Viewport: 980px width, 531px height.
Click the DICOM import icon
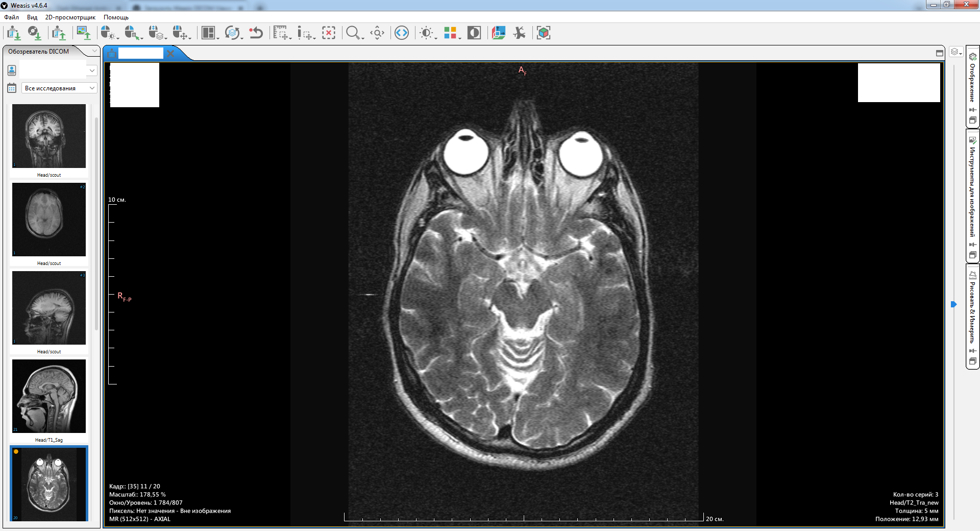pos(14,33)
